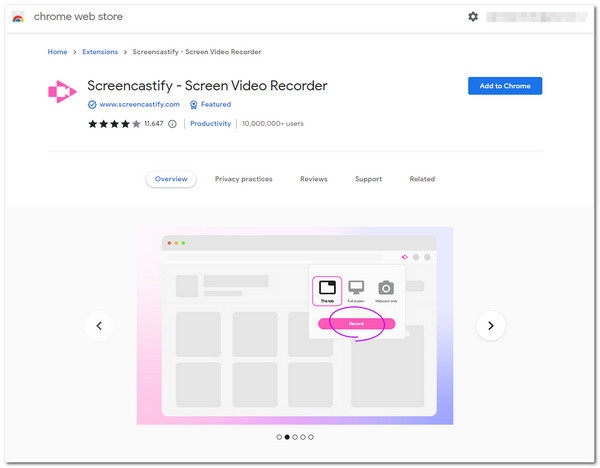The width and height of the screenshot is (600, 468).
Task: Show next screenshot with right arrow
Action: point(491,326)
